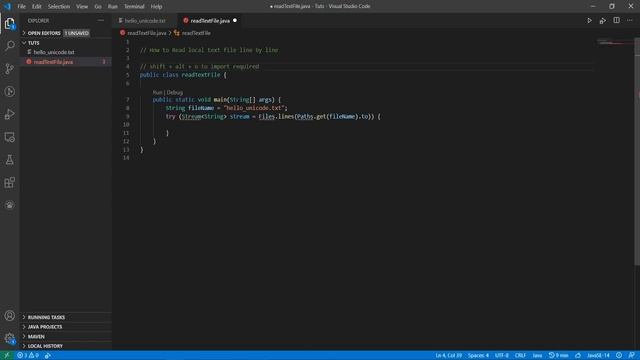Image resolution: width=640 pixels, height=360 pixels.
Task: Open the Accounts menu icon
Action: point(9,316)
